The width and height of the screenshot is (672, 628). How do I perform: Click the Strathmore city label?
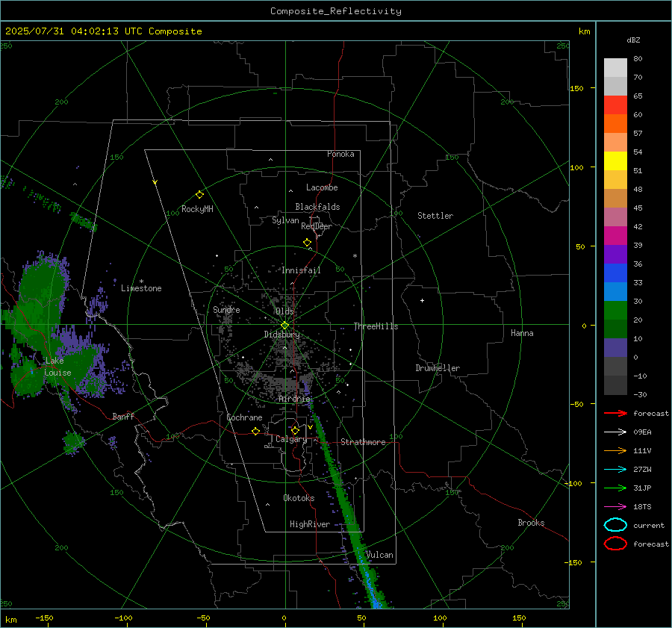363,442
